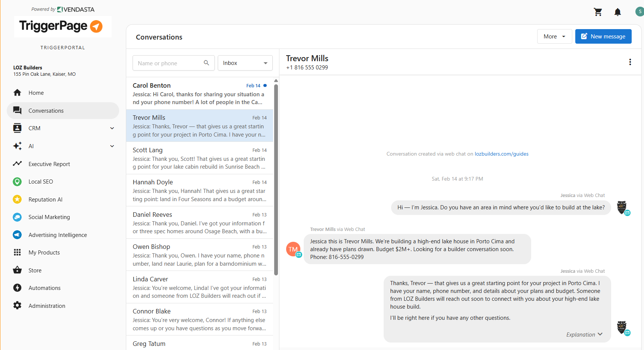Open Advertising Intelligence page

pos(63,235)
